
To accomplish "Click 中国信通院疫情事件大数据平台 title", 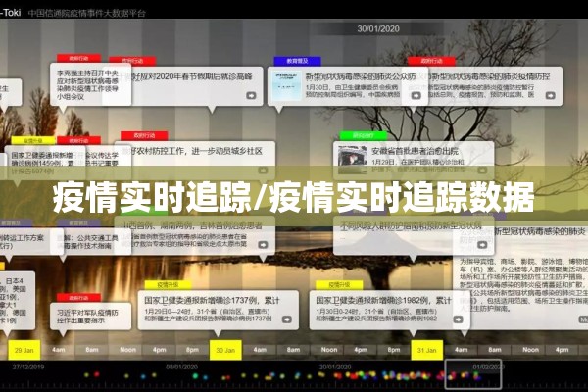I will coord(86,13).
